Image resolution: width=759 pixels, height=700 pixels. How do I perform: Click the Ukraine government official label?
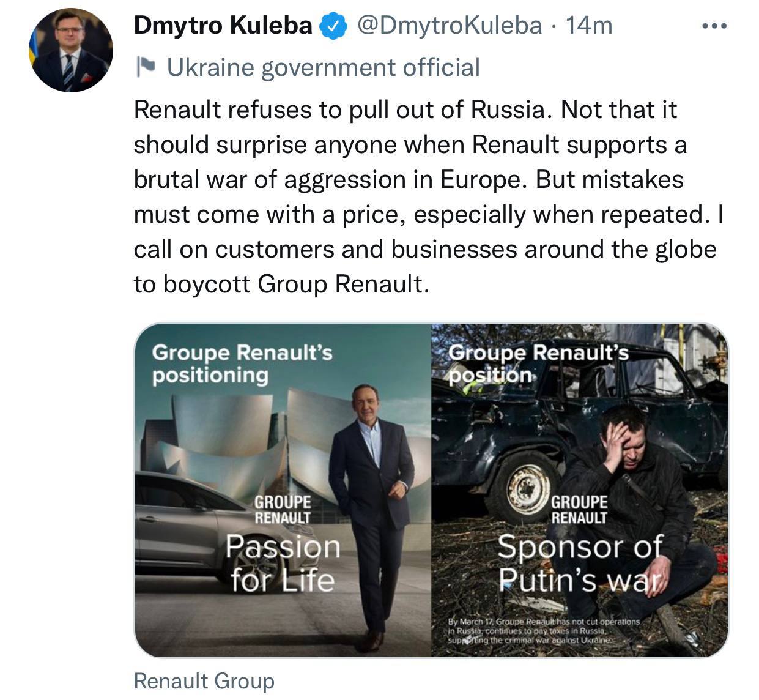click(323, 67)
